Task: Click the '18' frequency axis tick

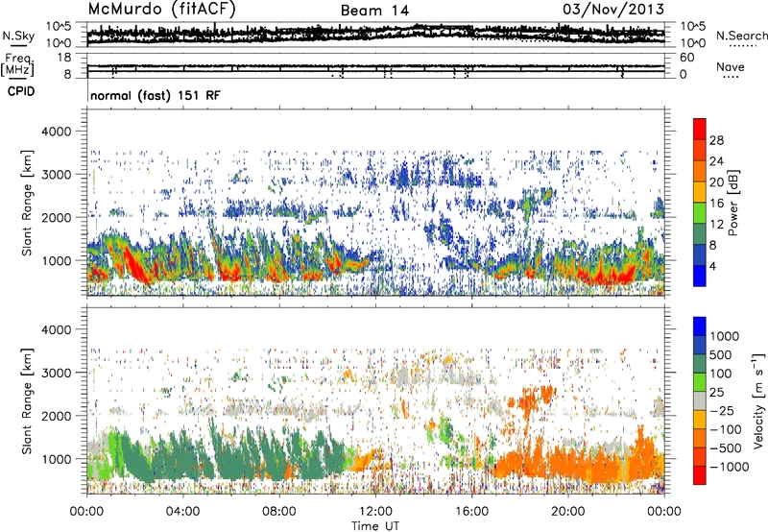Action: coord(64,58)
